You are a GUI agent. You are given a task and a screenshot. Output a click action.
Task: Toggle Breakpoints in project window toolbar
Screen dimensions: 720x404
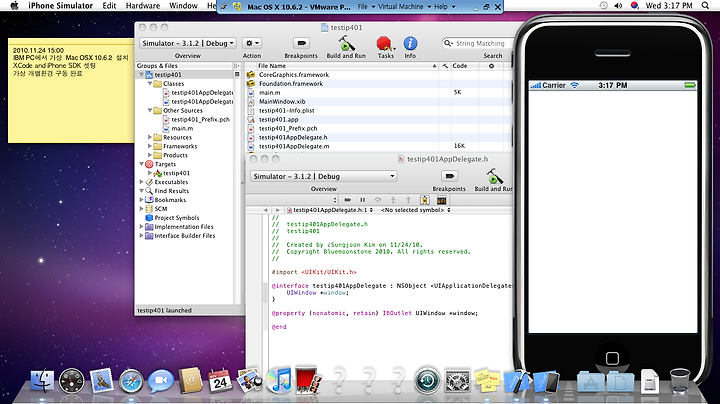pyautogui.click(x=301, y=44)
